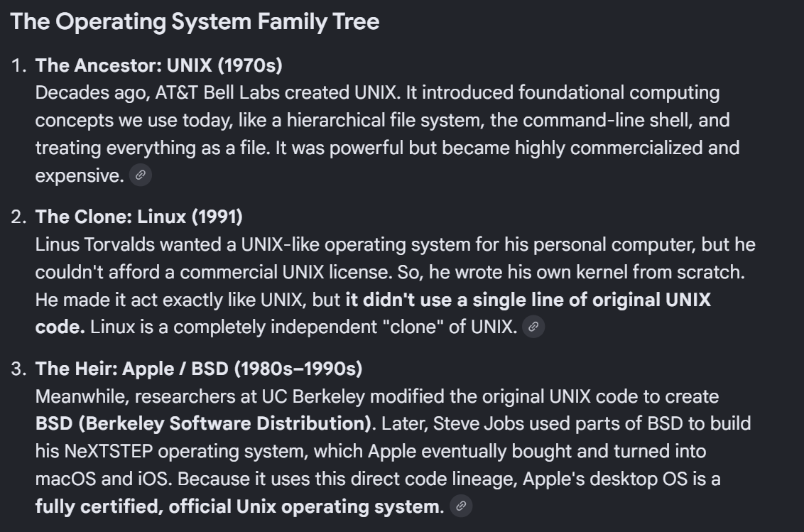Open the source link icon after "expensive."
Screen dimensions: 804x532
pyautogui.click(x=141, y=175)
